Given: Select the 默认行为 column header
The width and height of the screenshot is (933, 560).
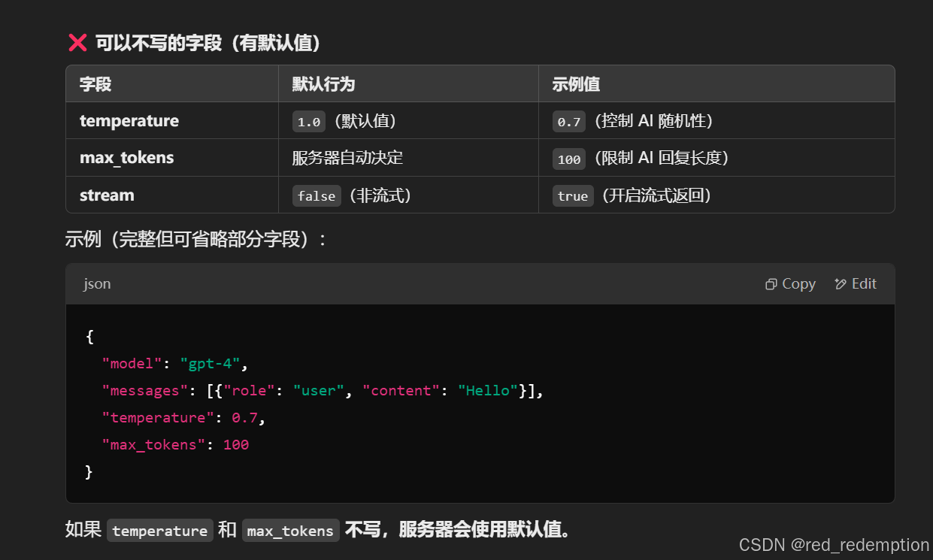Looking at the screenshot, I should point(323,84).
